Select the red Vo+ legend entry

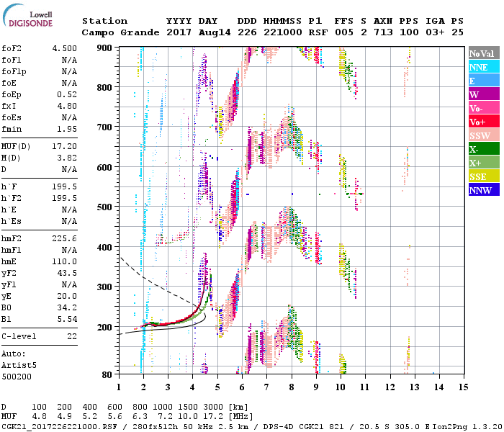click(x=483, y=122)
